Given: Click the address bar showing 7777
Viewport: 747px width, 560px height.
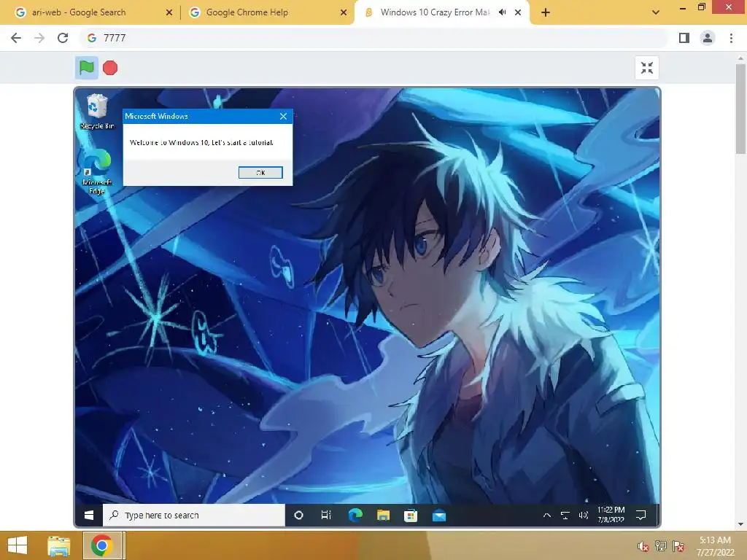Looking at the screenshot, I should pos(374,38).
